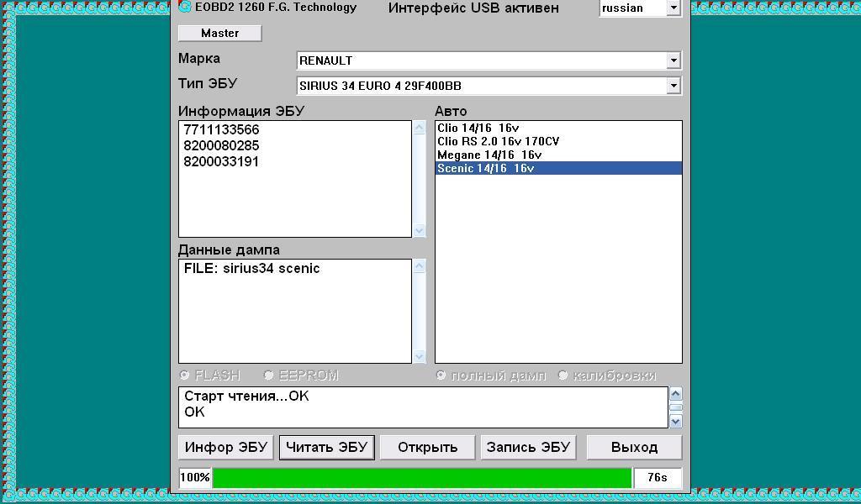Click the Информация ЭБУ scrollbar down arrow
861x504 pixels.
click(x=420, y=230)
